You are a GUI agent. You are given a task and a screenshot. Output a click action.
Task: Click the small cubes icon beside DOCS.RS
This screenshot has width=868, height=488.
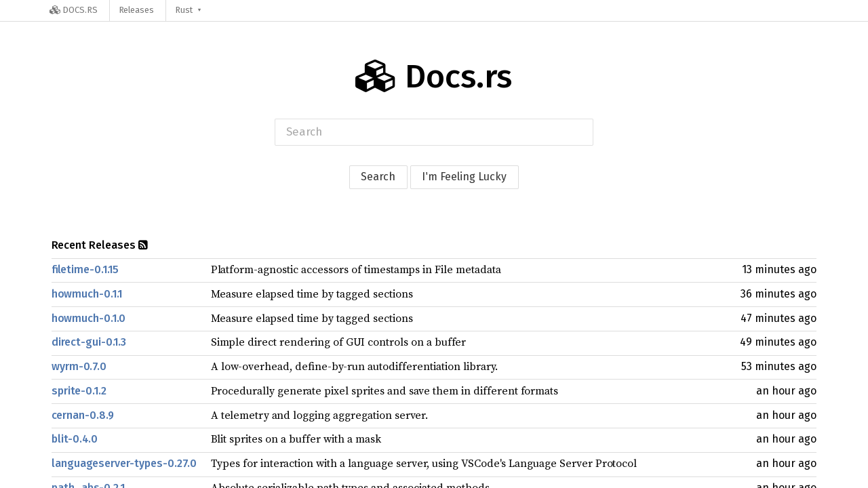pyautogui.click(x=55, y=10)
